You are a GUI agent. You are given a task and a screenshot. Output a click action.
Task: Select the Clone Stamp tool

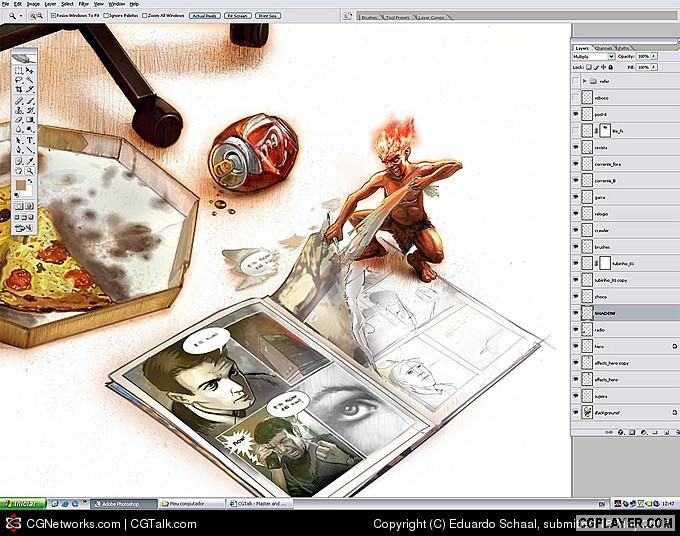(19, 111)
